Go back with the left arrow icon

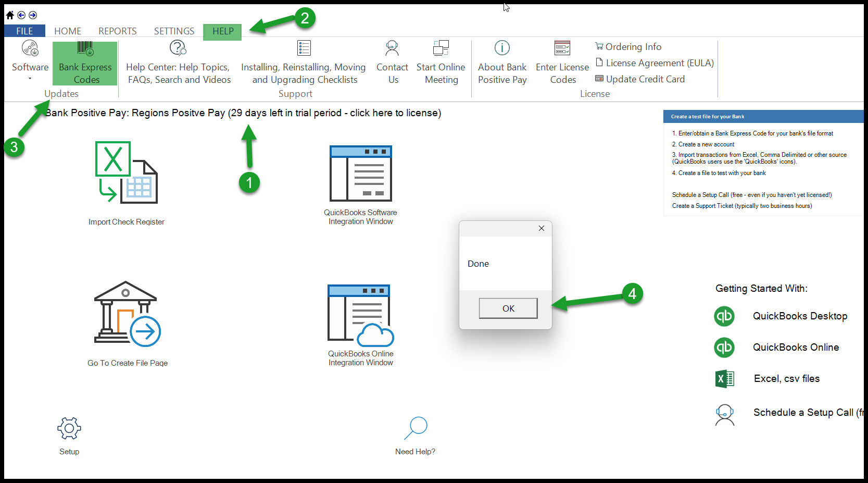[21, 15]
